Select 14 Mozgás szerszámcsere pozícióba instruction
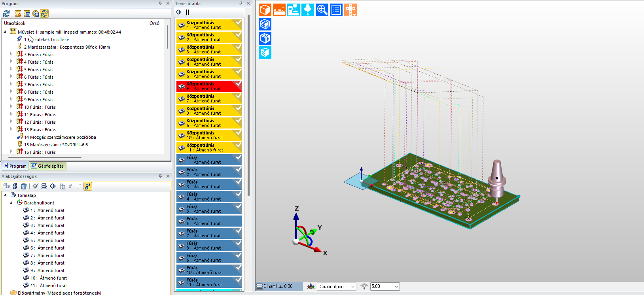This screenshot has height=295, width=644. [60, 137]
